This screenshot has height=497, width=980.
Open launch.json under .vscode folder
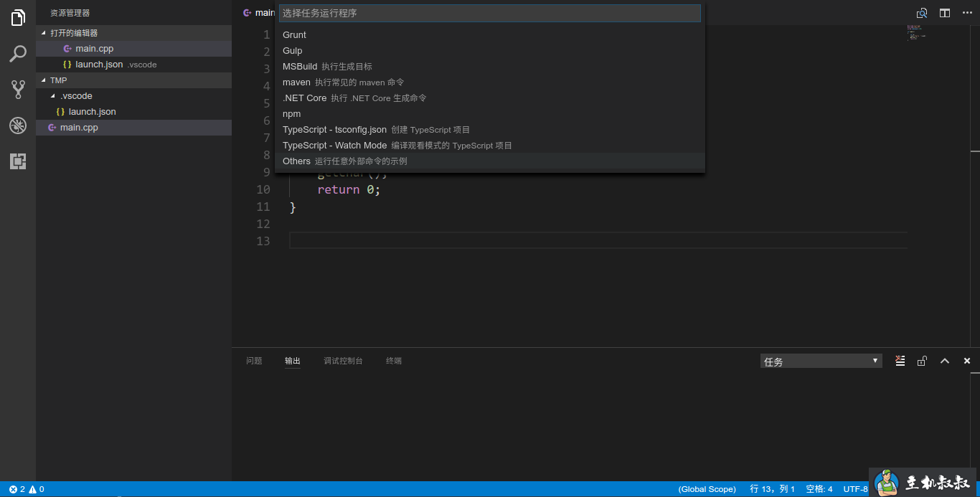(133, 112)
